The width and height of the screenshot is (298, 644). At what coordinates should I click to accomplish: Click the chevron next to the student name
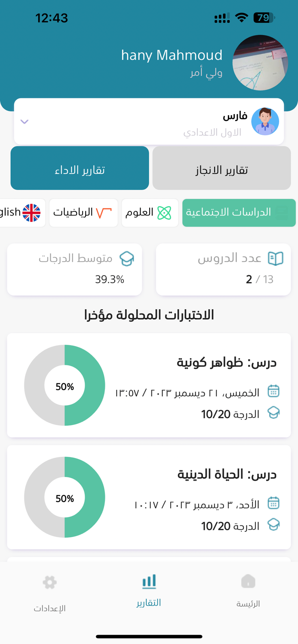(25, 122)
